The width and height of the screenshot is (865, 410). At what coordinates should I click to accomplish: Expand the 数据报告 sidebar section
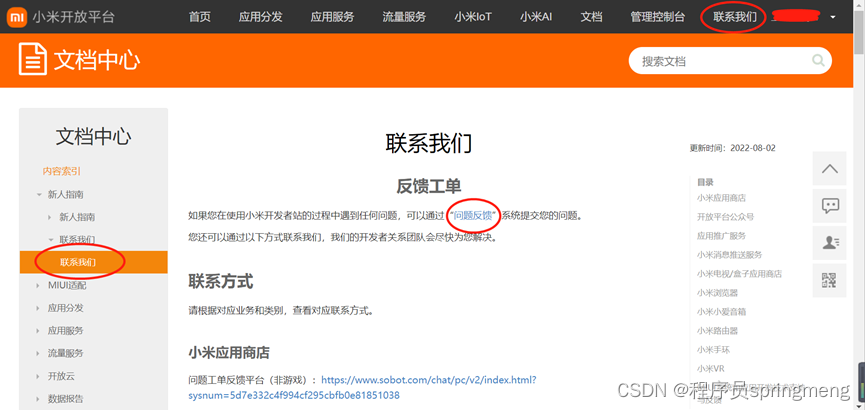[38, 399]
